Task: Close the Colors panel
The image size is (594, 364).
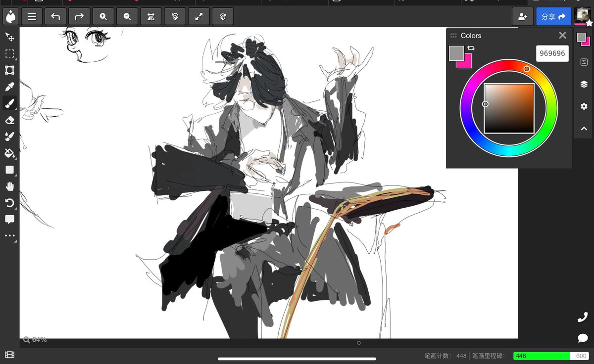Action: (x=562, y=35)
